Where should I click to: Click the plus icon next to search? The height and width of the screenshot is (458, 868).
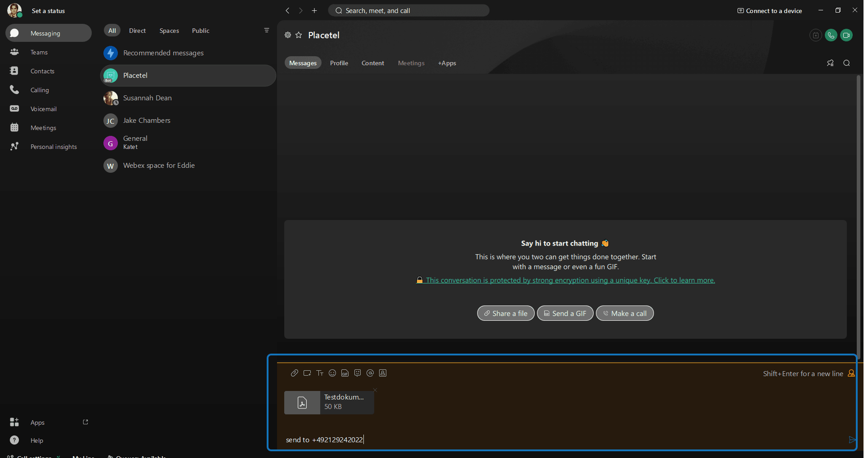(x=314, y=10)
